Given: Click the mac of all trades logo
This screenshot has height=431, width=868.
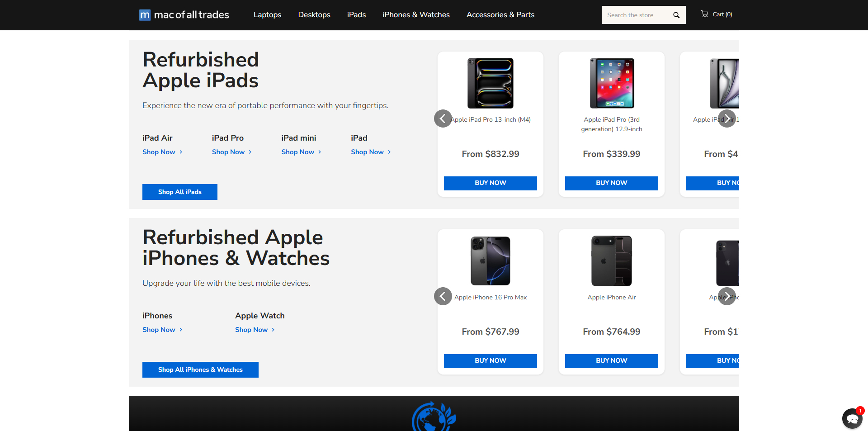Looking at the screenshot, I should pyautogui.click(x=184, y=15).
